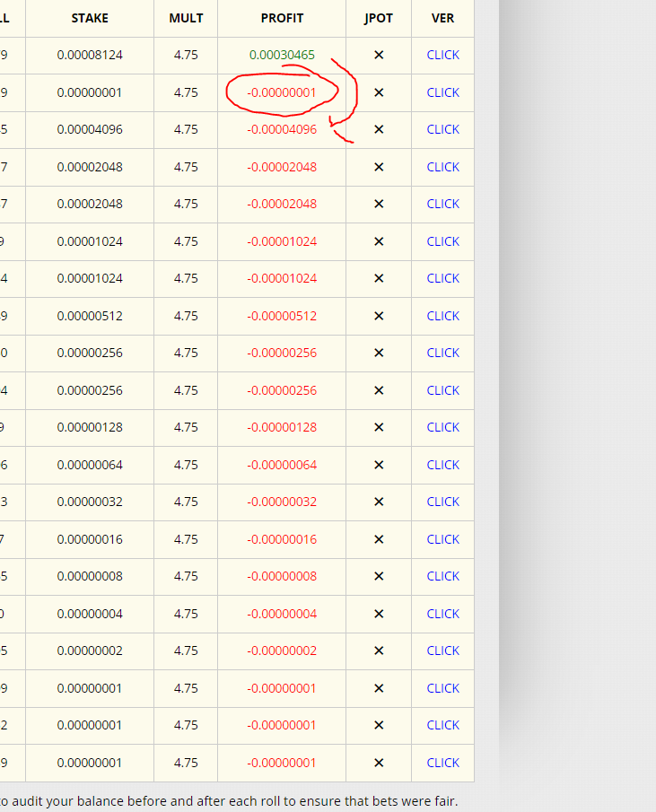The height and width of the screenshot is (812, 656).
Task: Select profit value -0.00000128
Action: (282, 427)
